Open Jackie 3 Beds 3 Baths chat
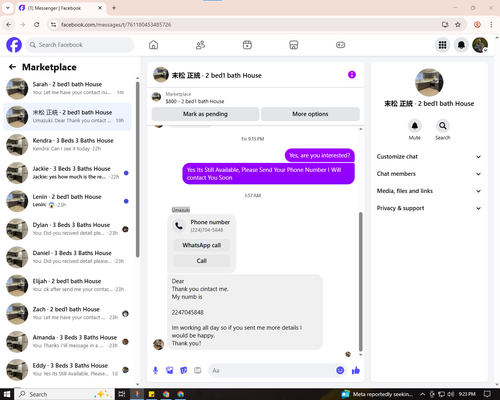 coord(67,173)
